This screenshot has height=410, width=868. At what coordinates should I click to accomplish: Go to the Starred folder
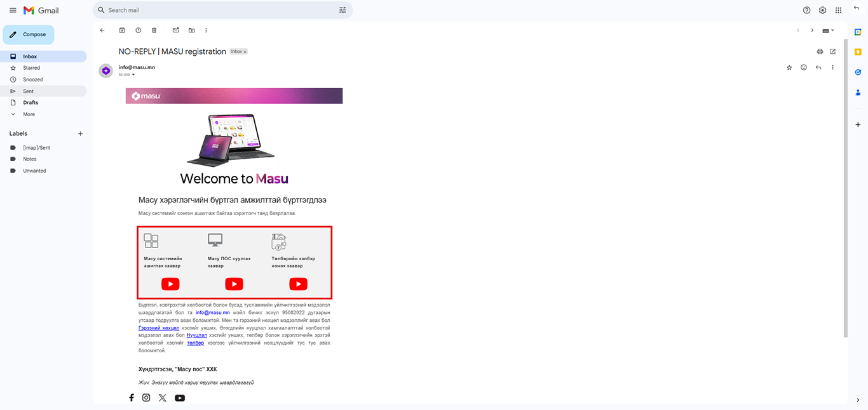pyautogui.click(x=31, y=68)
